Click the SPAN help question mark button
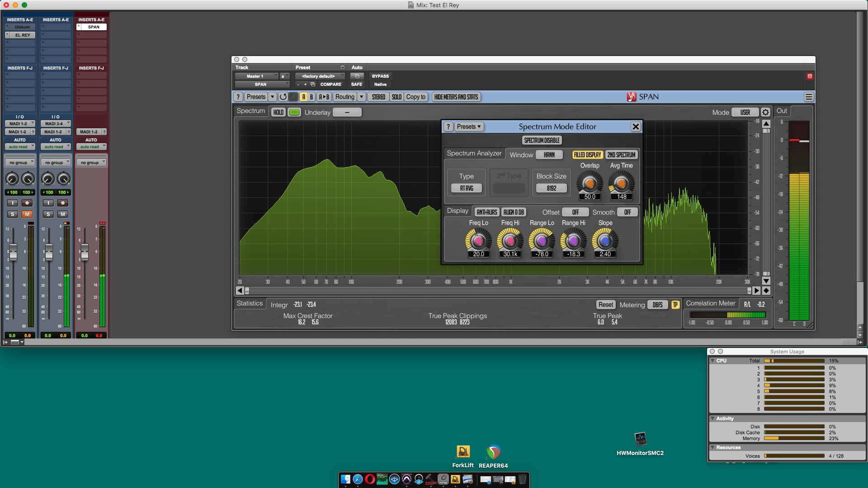The width and height of the screenshot is (868, 488). (x=238, y=97)
